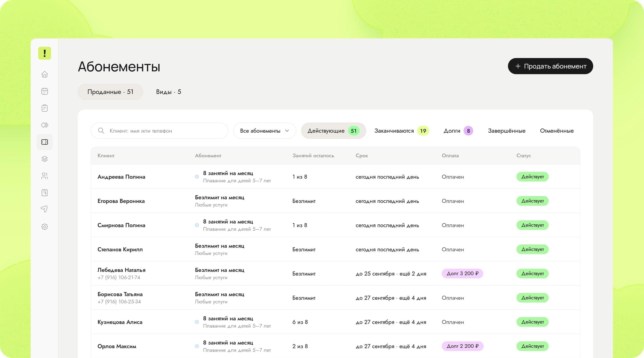Open the clients (people) sidebar icon
This screenshot has width=644, height=358.
click(45, 176)
